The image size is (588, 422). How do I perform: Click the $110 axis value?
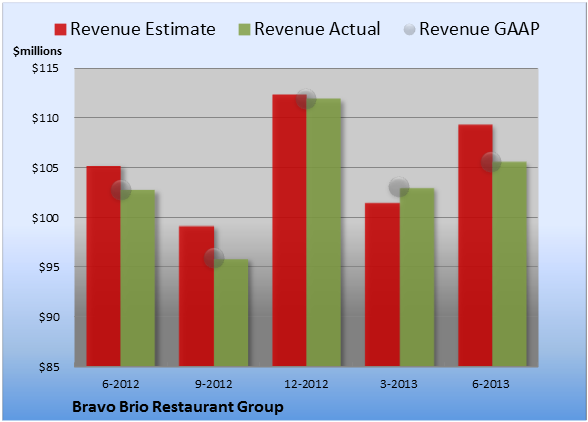point(45,118)
